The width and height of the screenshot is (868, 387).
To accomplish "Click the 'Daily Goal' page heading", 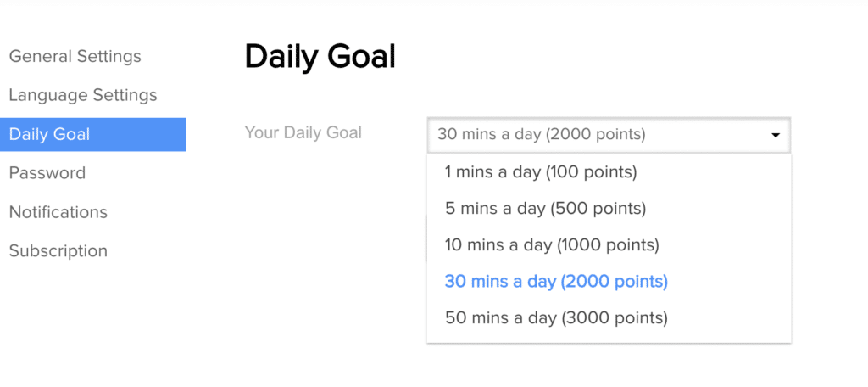I will tap(320, 57).
